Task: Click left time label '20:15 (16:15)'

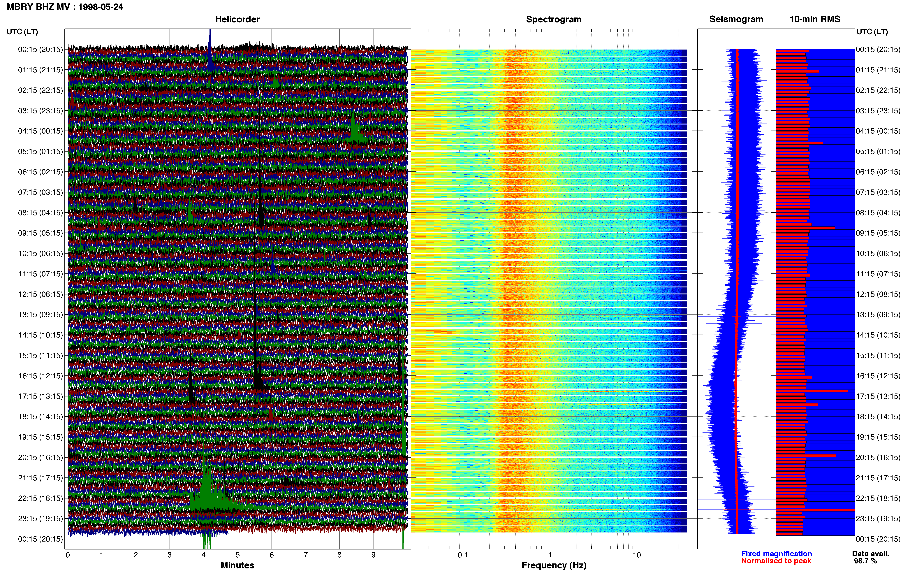Action: 41,458
